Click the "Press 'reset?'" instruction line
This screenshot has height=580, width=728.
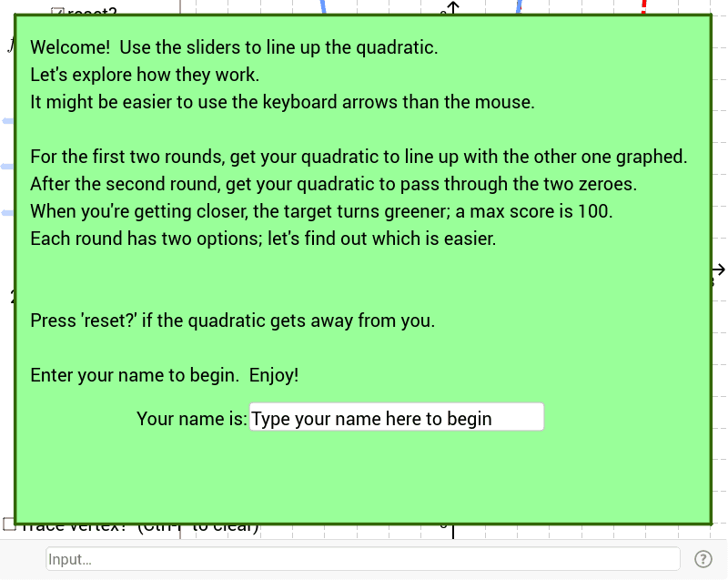233,321
